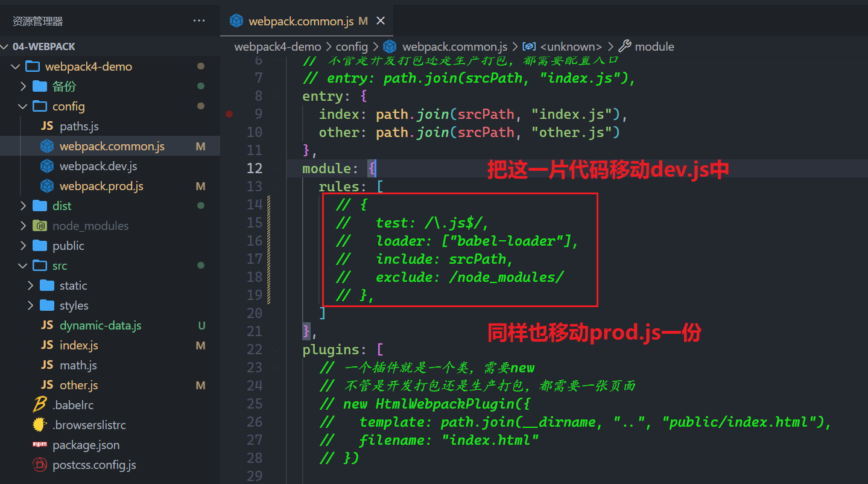Viewport: 868px width, 484px height.
Task: Click the JS icon of math.js
Action: (x=47, y=365)
